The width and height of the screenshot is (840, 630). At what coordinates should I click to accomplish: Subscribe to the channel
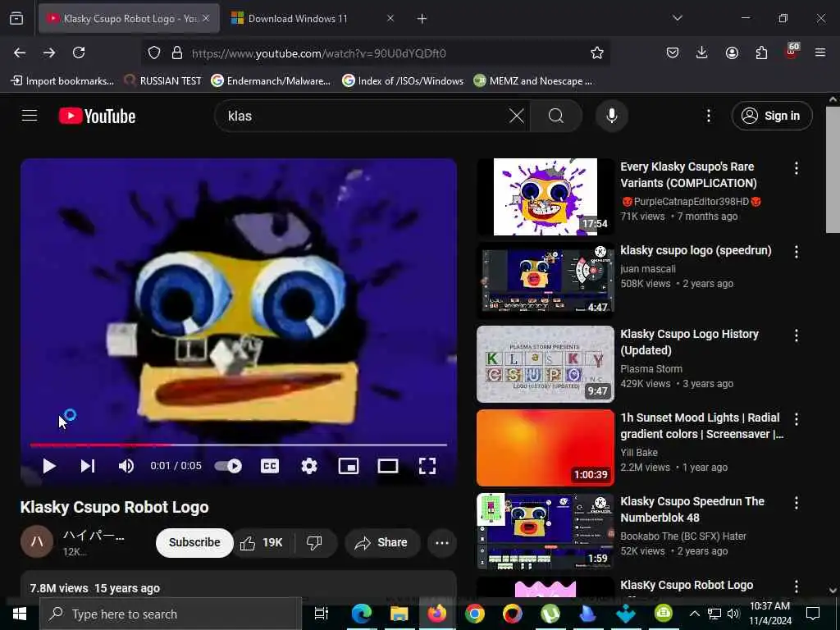pos(194,543)
